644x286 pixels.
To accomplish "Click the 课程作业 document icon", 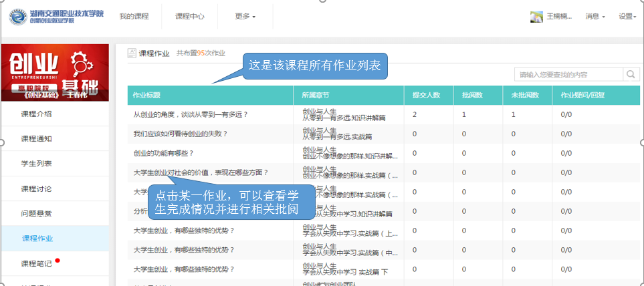I will (x=132, y=53).
